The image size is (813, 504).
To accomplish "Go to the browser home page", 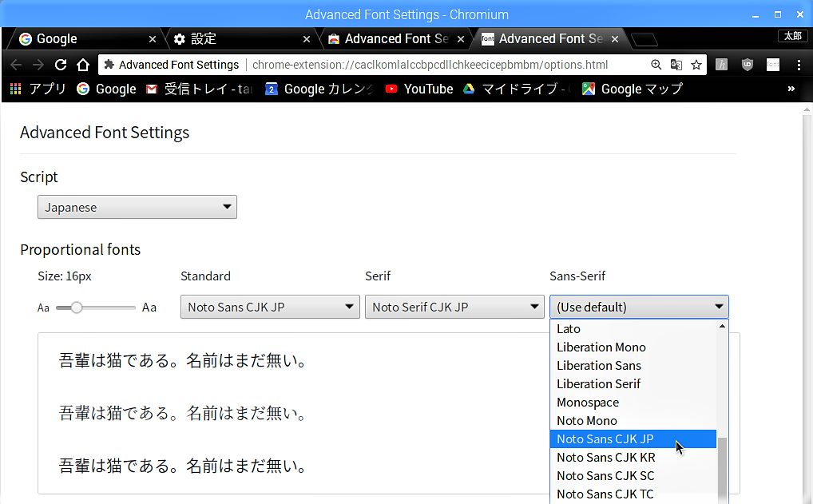I will 83,65.
